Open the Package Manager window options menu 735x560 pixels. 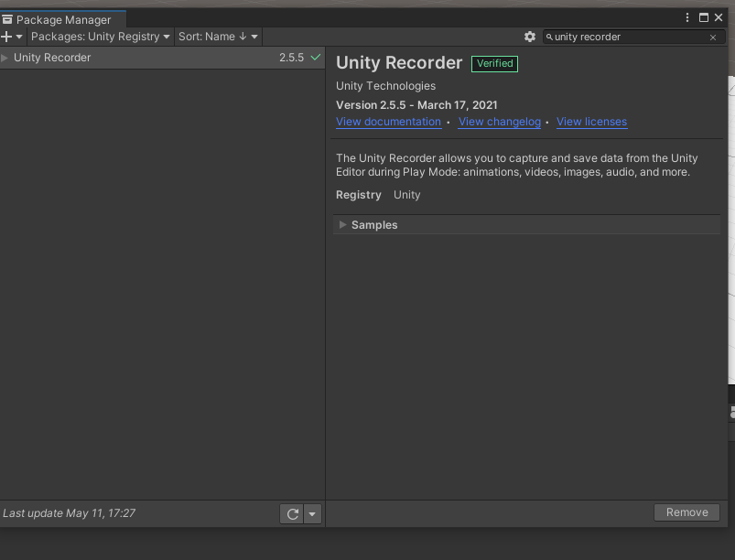click(687, 17)
